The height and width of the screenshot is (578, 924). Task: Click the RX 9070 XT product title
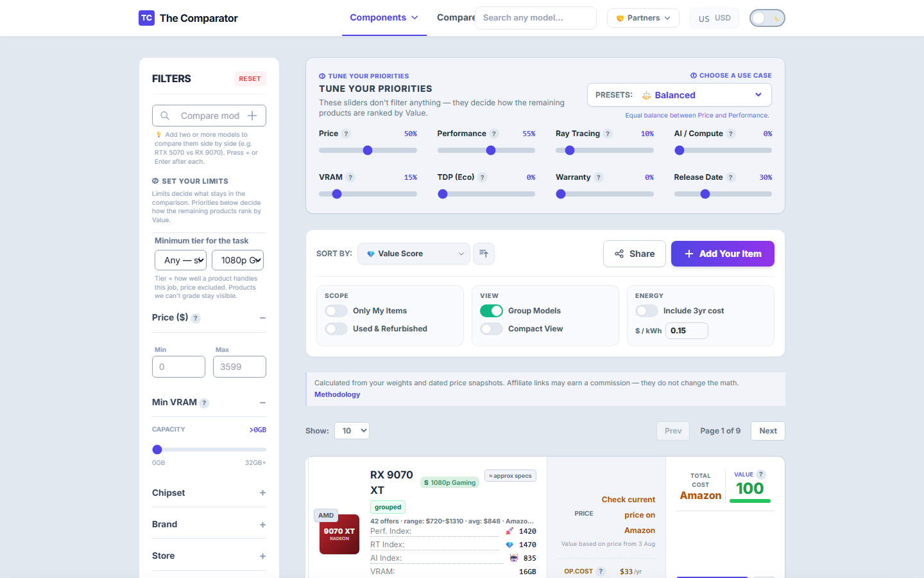point(391,482)
